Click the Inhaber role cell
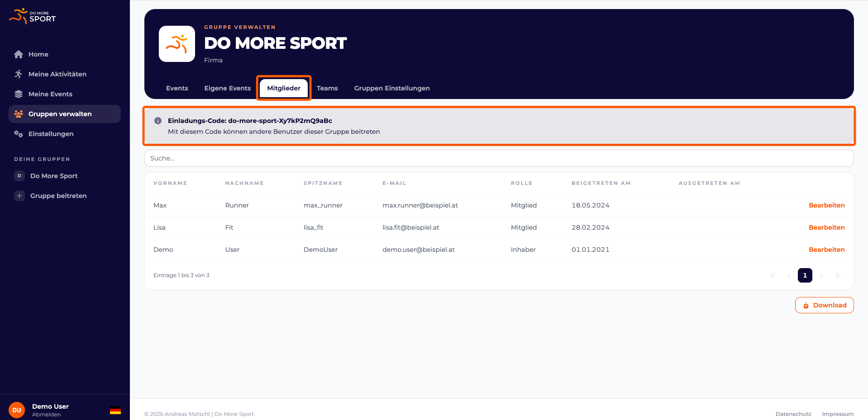The image size is (868, 420). [523, 250]
